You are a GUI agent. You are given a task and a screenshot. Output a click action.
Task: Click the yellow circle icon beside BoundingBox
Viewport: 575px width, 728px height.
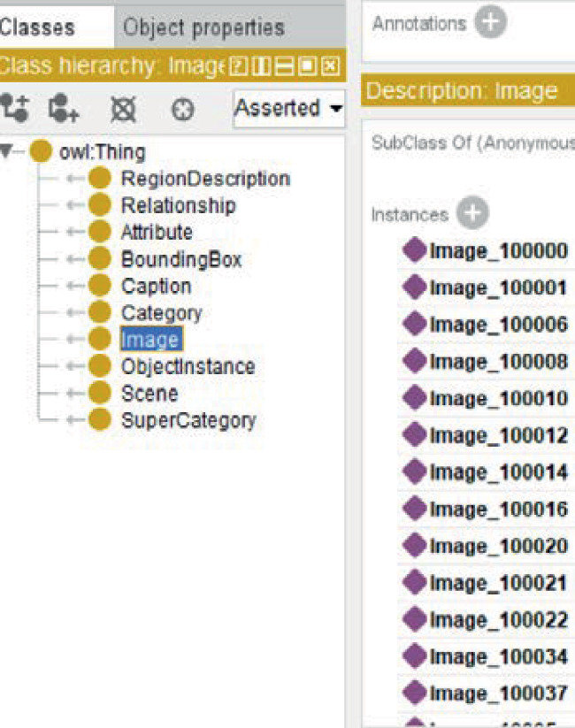click(x=99, y=258)
